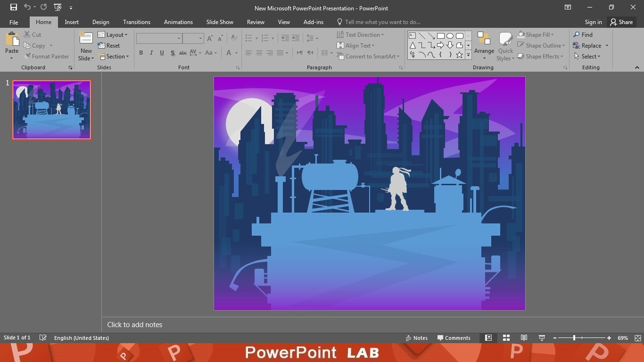Start slideshow from status bar icon

coord(542,338)
